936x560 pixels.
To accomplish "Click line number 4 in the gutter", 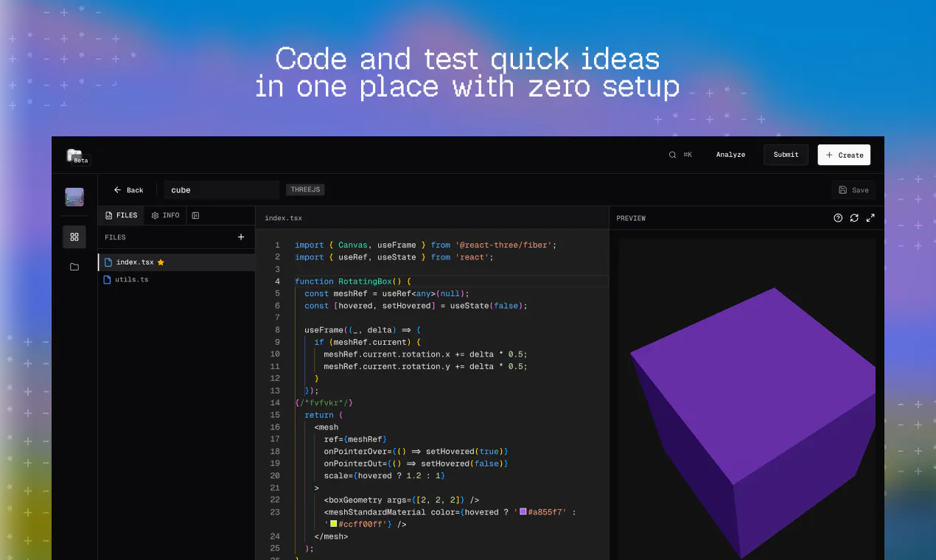I will (277, 281).
